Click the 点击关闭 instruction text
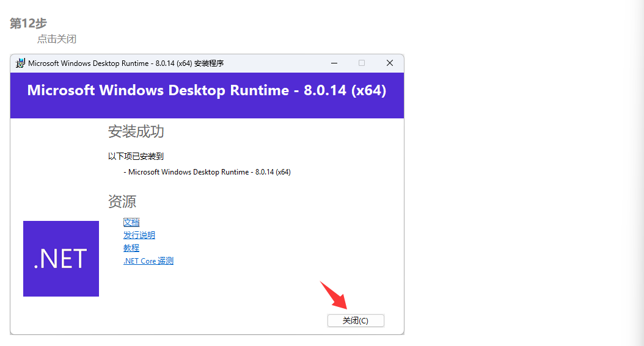This screenshot has width=644, height=346. coord(56,39)
